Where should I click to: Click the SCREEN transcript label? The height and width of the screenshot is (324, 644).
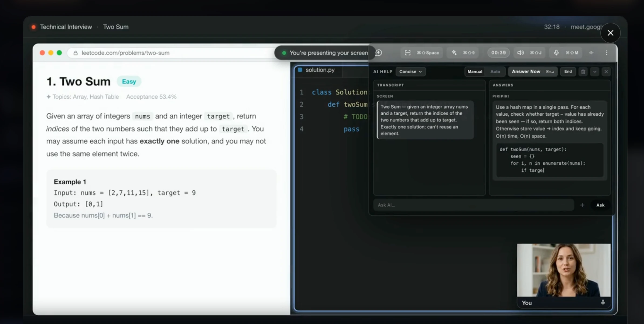pos(385,96)
